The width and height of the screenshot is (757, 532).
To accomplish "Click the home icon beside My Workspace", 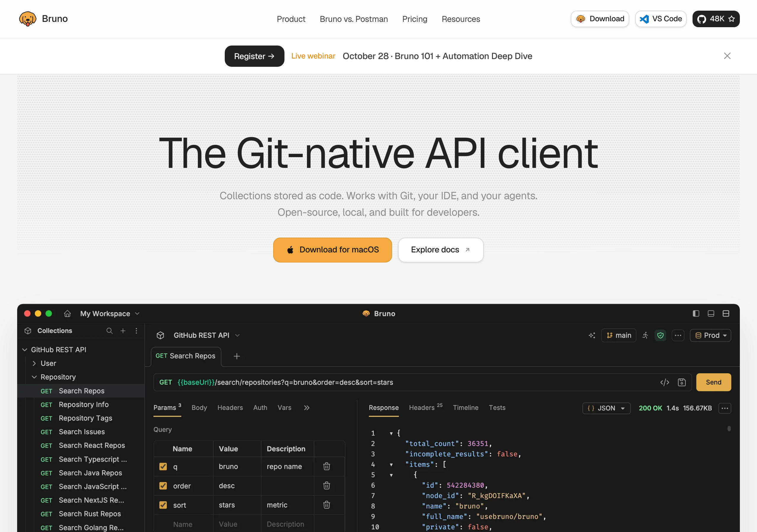I will 67,314.
